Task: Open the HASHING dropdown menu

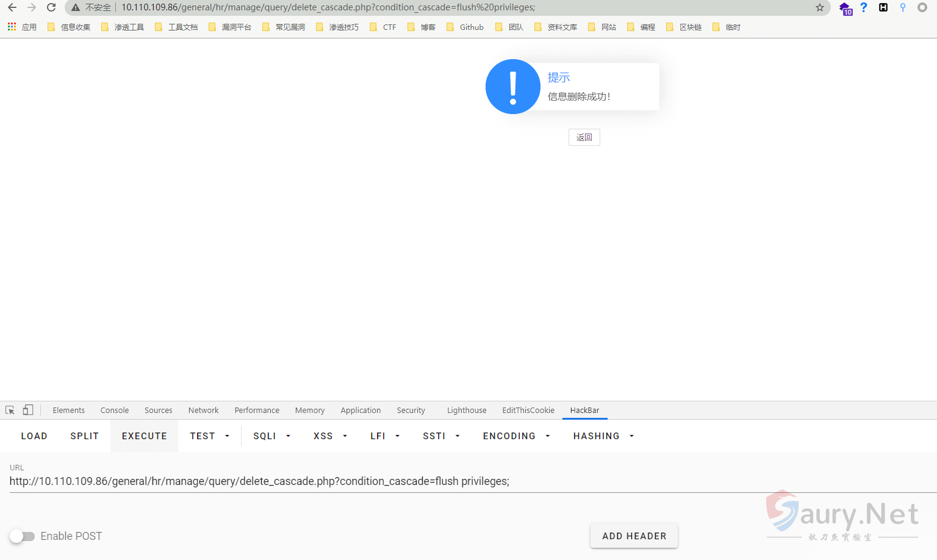Action: tap(603, 436)
